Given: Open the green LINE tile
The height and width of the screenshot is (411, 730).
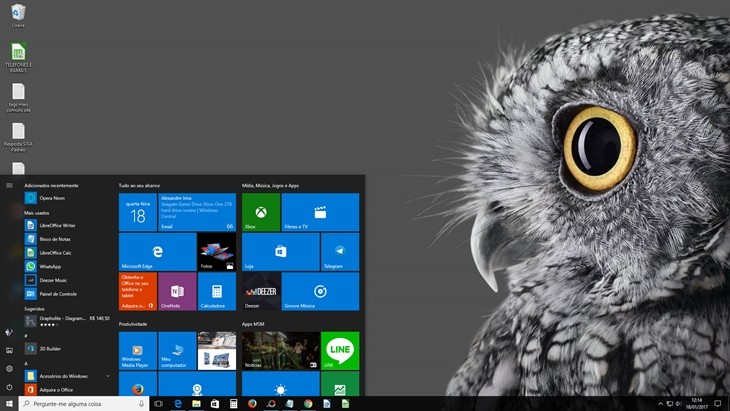Looking at the screenshot, I should tap(340, 351).
